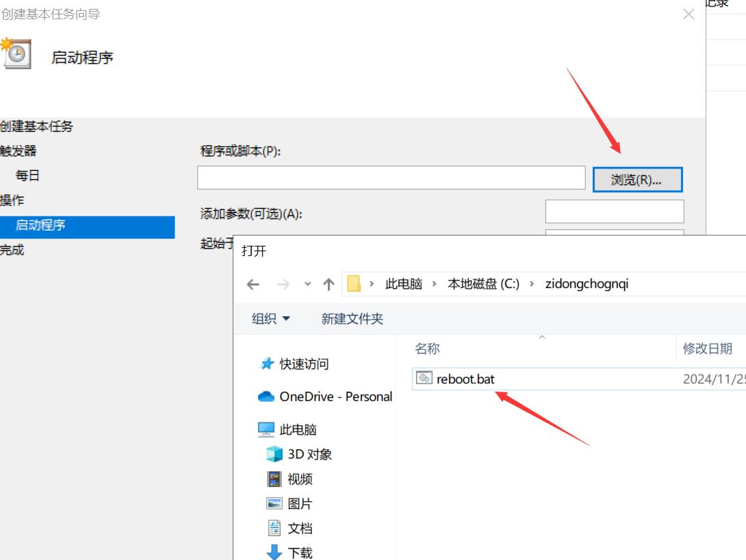The height and width of the screenshot is (560, 746).
Task: Click 本地磁盘 (C:) in the breadcrumb
Action: 483,284
